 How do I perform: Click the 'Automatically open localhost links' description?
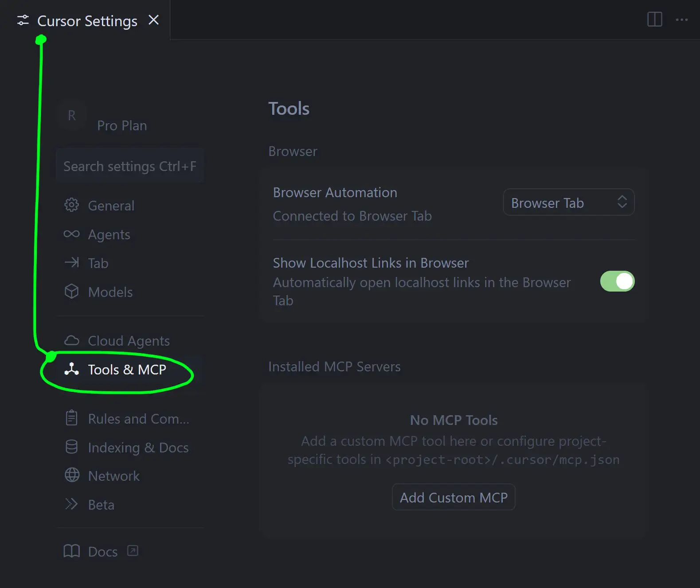[x=422, y=291]
